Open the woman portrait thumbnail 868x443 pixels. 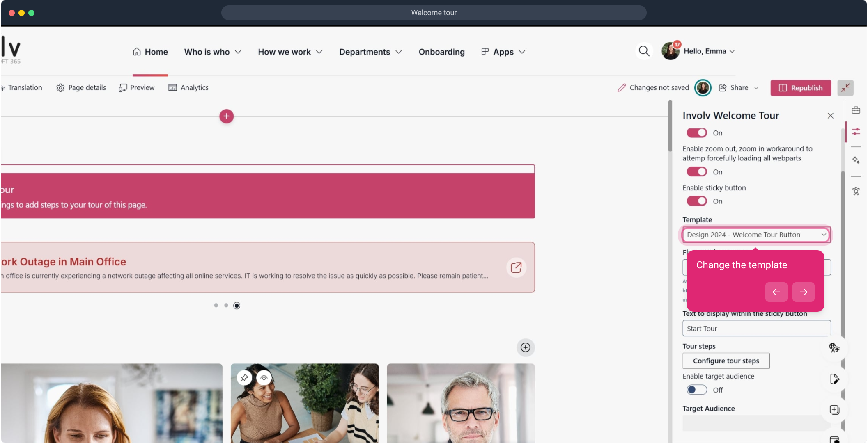pyautogui.click(x=111, y=403)
